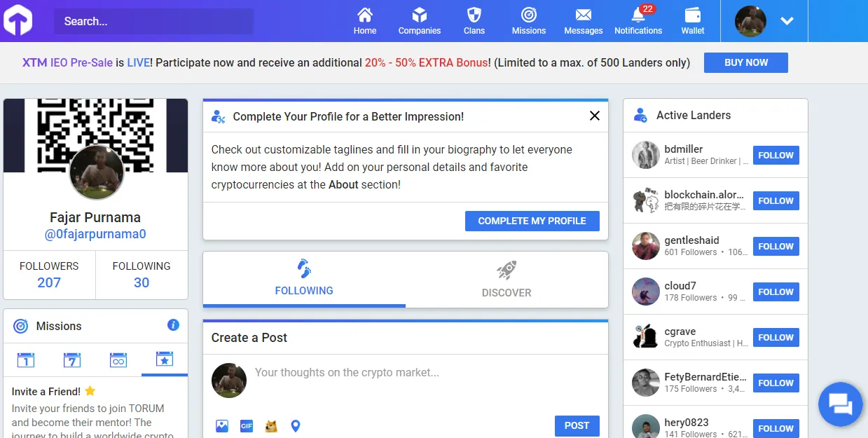868x438 pixels.
Task: Open the Companies page
Action: pos(420,21)
